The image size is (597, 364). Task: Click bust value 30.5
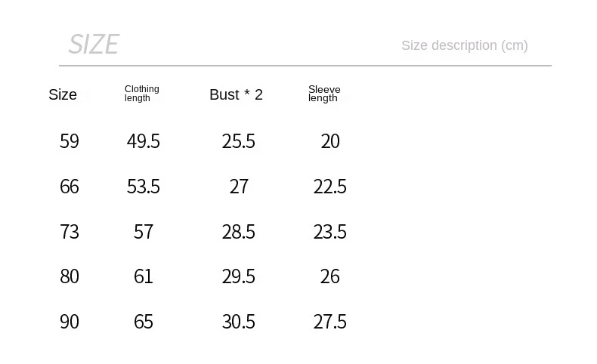(238, 322)
